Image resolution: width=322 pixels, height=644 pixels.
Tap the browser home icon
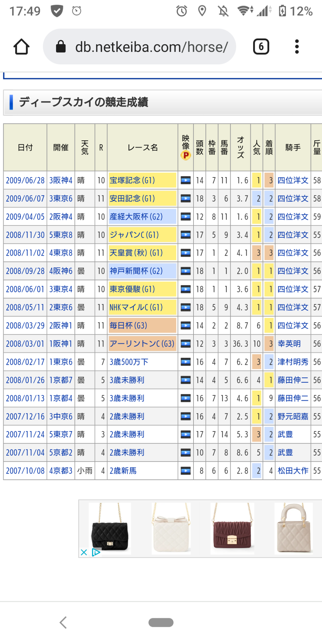coord(22,47)
